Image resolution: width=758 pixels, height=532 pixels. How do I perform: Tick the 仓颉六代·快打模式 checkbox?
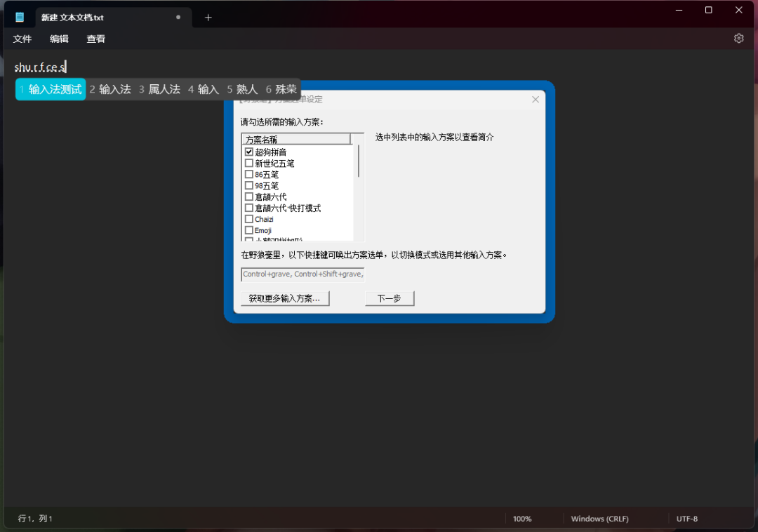[249, 208]
